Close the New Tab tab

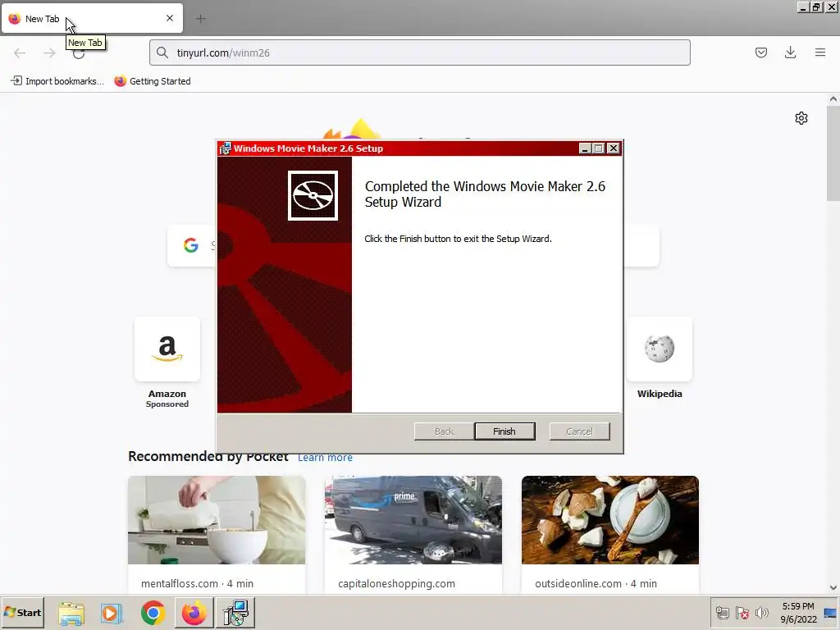170,18
